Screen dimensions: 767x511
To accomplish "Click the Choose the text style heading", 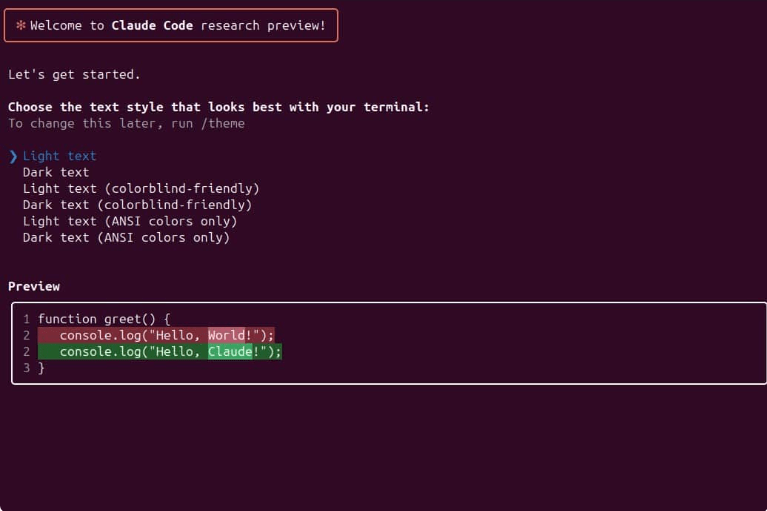I will pos(218,107).
